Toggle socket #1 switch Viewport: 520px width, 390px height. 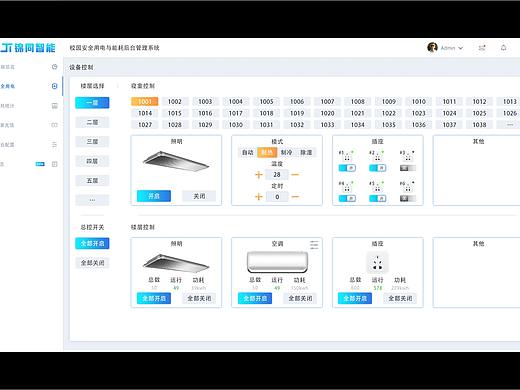click(347, 168)
